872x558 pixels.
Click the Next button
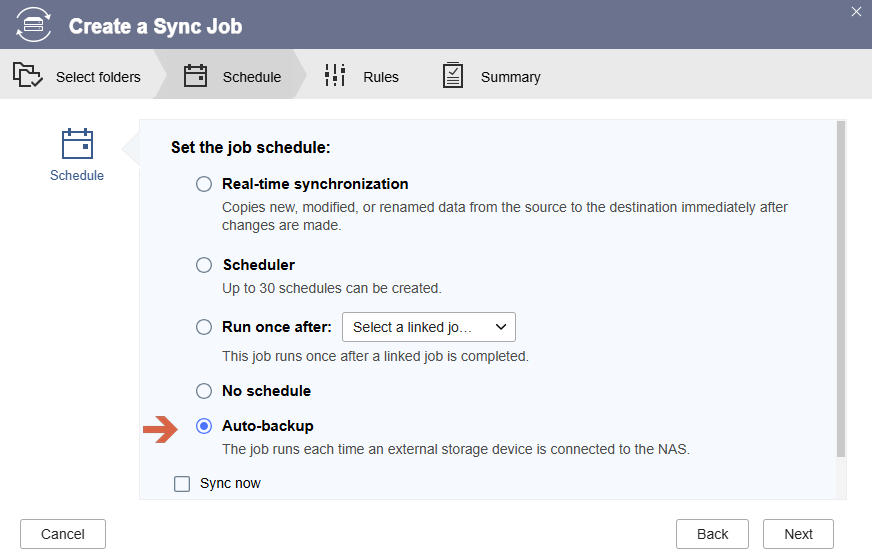pos(798,534)
